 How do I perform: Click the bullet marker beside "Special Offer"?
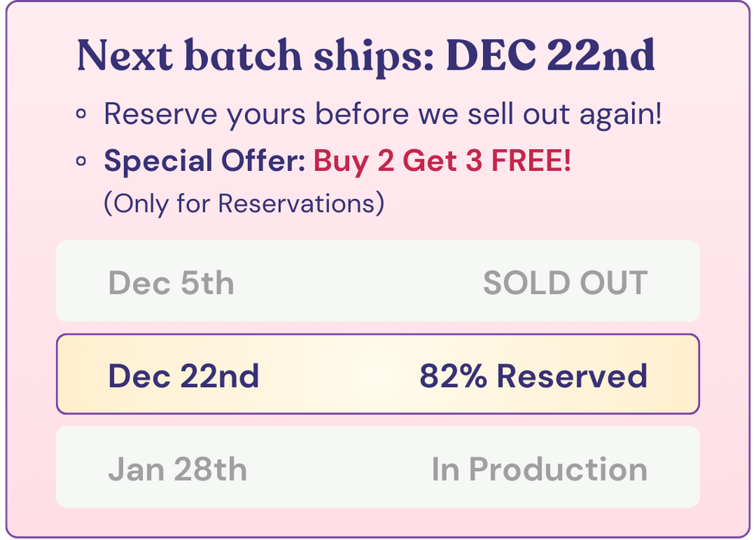pos(81,161)
